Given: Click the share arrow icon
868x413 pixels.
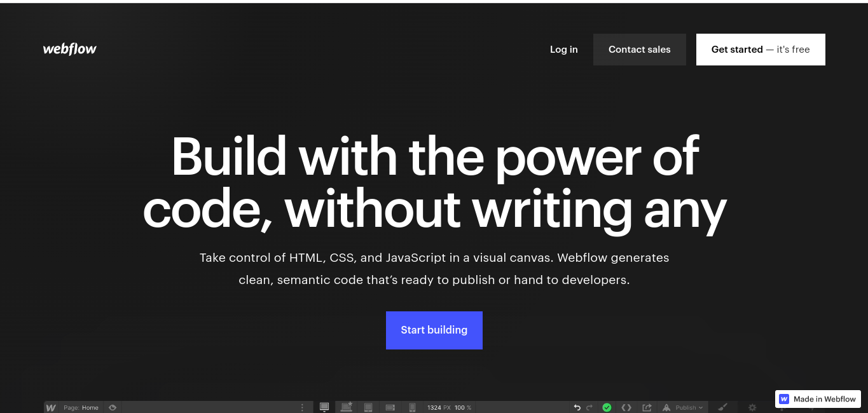Looking at the screenshot, I should click(647, 407).
